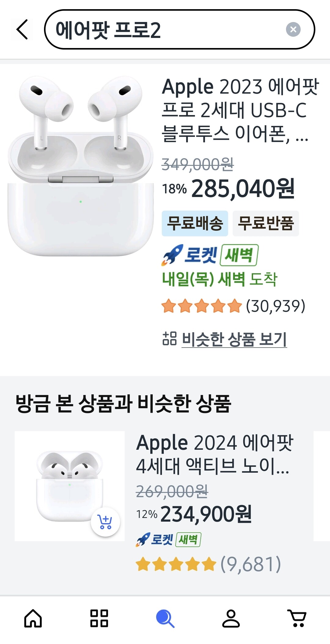330x644 pixels.
Task: Open the shopping cart icon
Action: (x=297, y=618)
